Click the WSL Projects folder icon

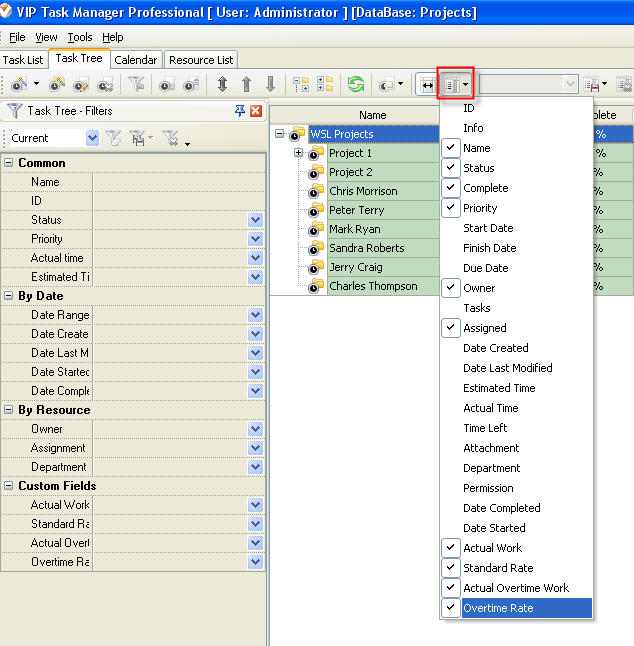coord(298,134)
